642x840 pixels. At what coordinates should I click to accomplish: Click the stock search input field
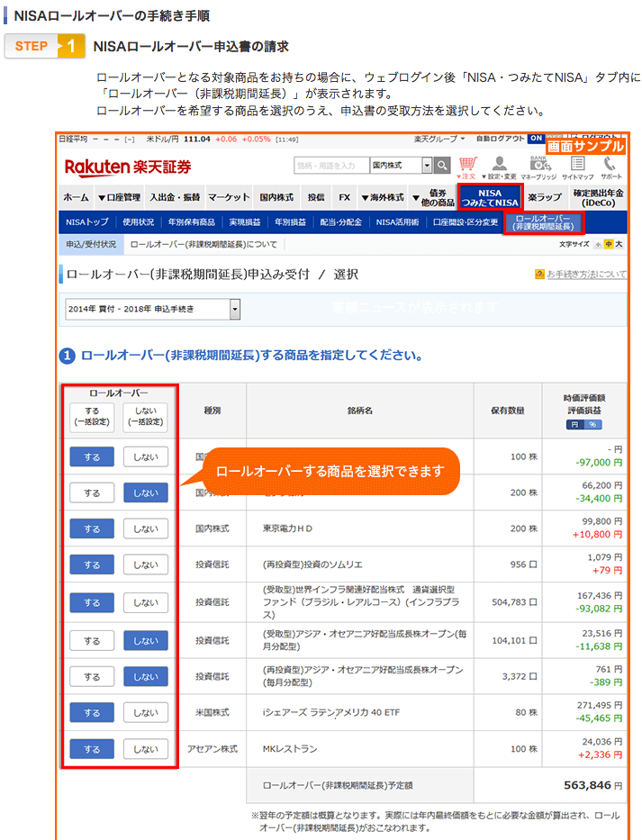point(331,166)
